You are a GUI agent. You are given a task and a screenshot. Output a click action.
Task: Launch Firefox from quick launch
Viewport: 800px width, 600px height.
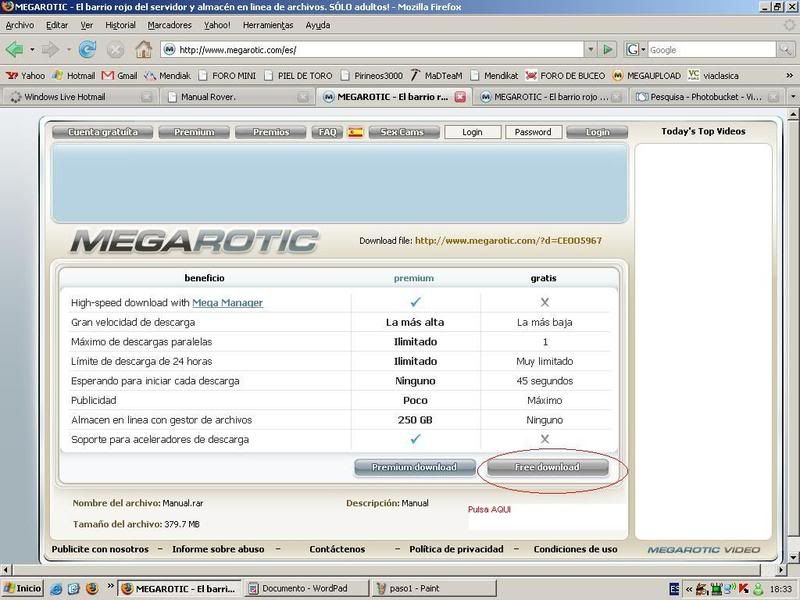point(92,589)
